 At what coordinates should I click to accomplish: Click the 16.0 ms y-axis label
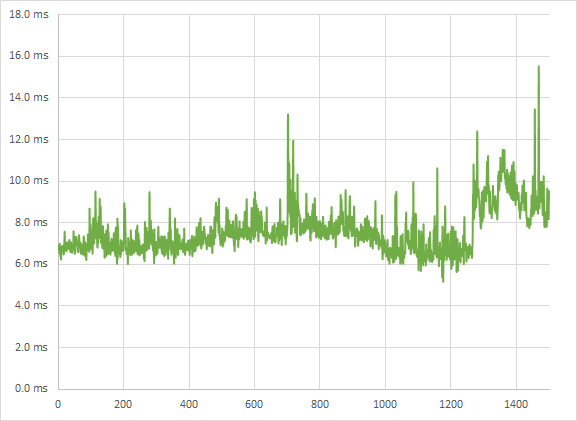[29, 55]
